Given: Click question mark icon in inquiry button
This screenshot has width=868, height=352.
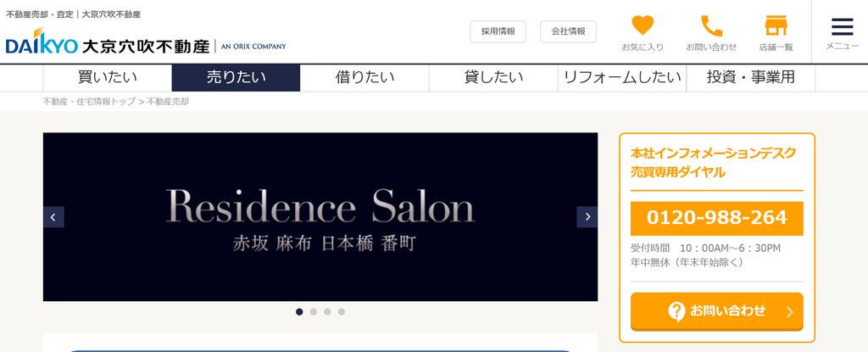Looking at the screenshot, I should [x=676, y=311].
